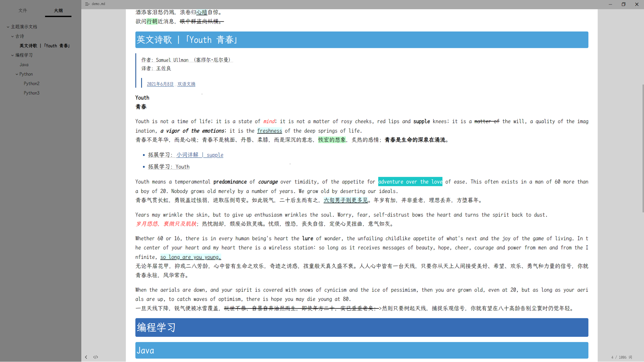
Task: Click the 心暗 link in poem
Action: (x=202, y=12)
